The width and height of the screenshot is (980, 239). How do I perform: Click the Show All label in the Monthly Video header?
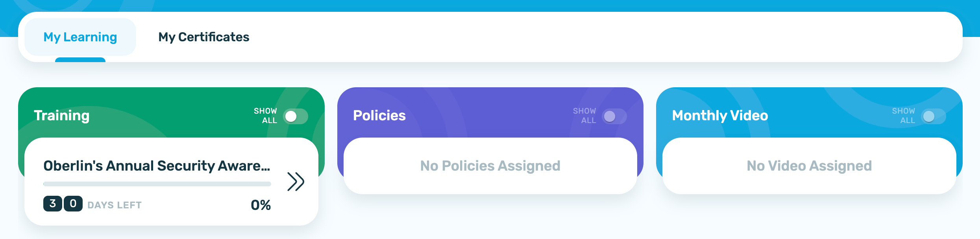pyautogui.click(x=904, y=116)
